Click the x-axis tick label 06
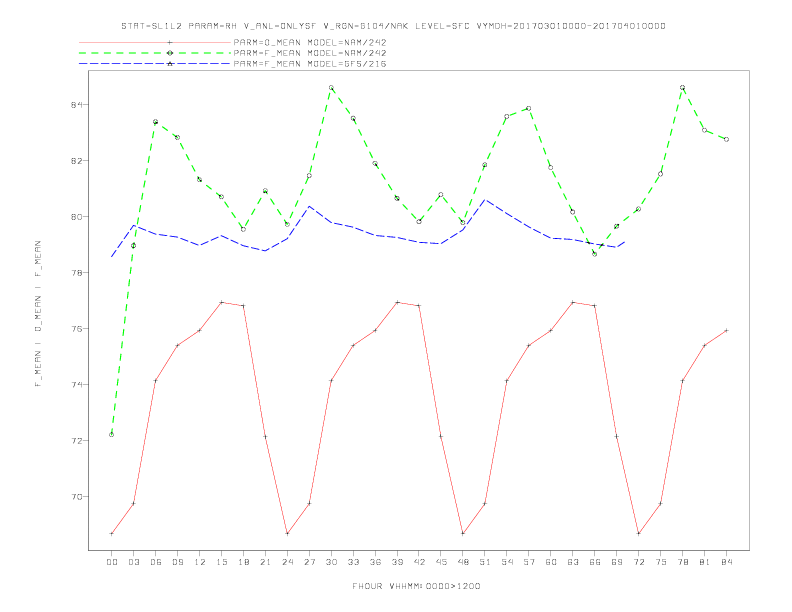Image resolution: width=792 pixels, height=612 pixels. (x=156, y=562)
